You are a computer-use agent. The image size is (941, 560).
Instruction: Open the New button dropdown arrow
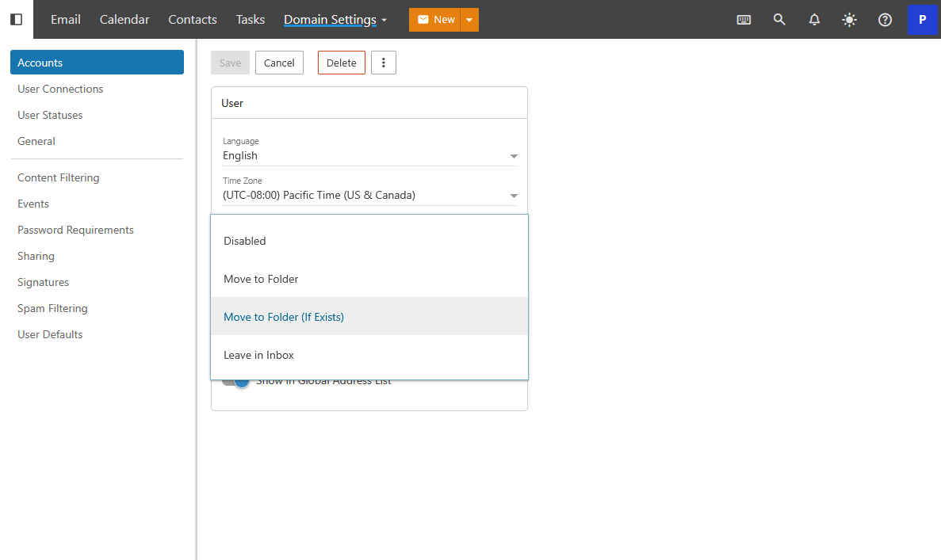point(469,20)
